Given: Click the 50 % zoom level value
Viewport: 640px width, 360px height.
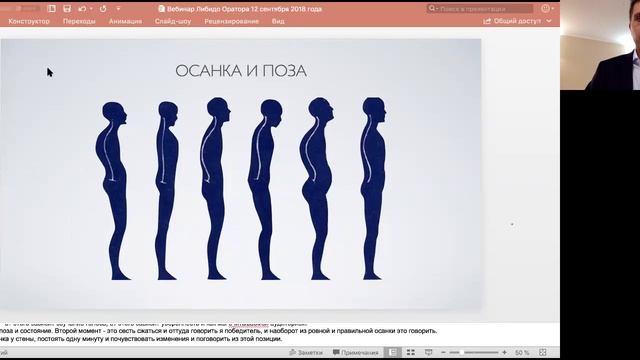Looking at the screenshot, I should point(522,352).
